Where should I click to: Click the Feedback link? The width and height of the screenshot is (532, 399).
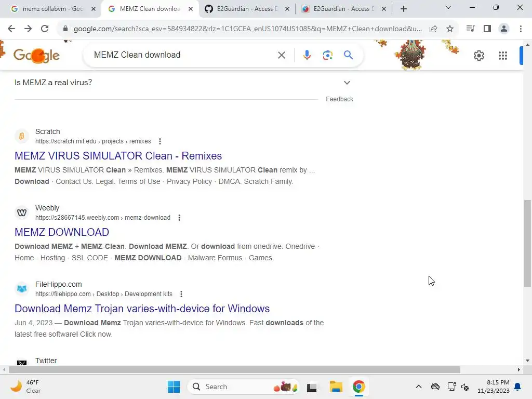click(340, 99)
